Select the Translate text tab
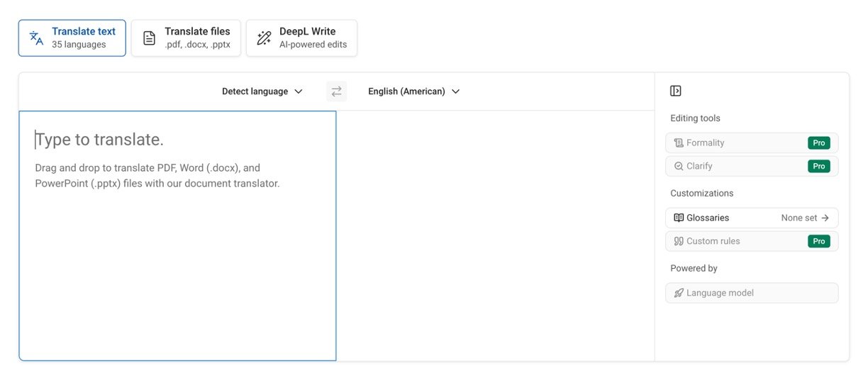 [72, 38]
